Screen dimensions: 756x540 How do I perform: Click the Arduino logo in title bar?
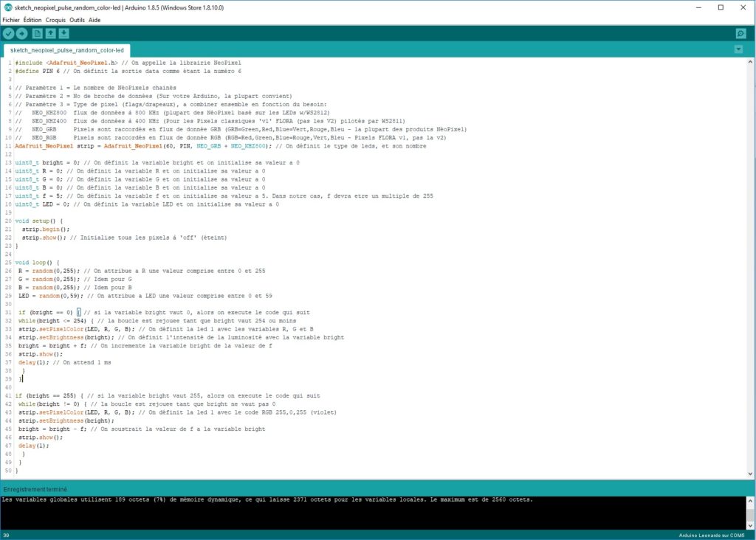click(x=7, y=7)
